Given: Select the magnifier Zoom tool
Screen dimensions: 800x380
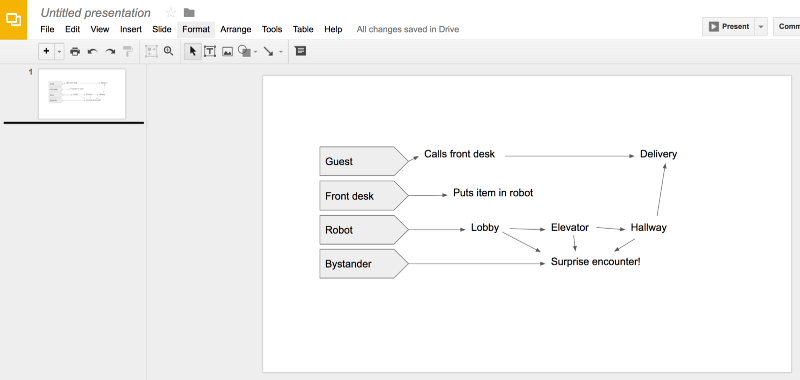Looking at the screenshot, I should pos(168,51).
